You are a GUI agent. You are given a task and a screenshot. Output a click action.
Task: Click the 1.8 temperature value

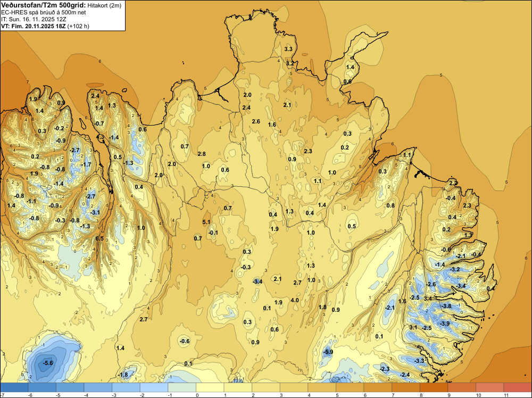coord(322,307)
